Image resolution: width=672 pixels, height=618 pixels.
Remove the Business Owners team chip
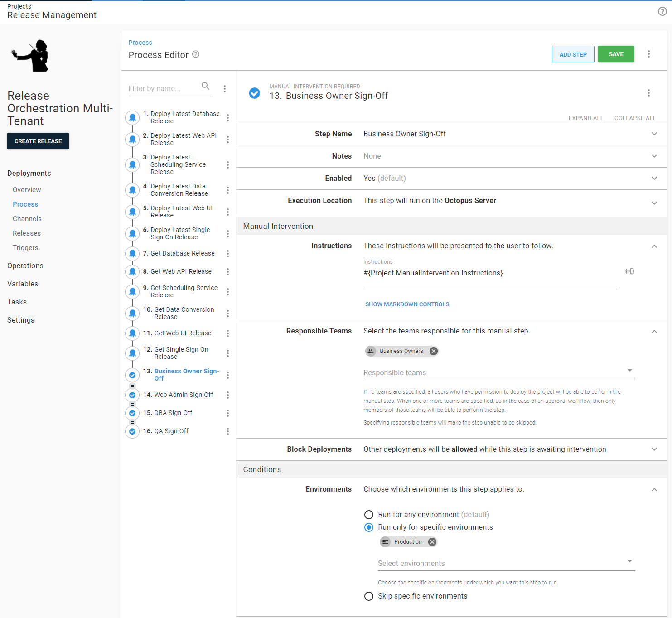pos(433,351)
